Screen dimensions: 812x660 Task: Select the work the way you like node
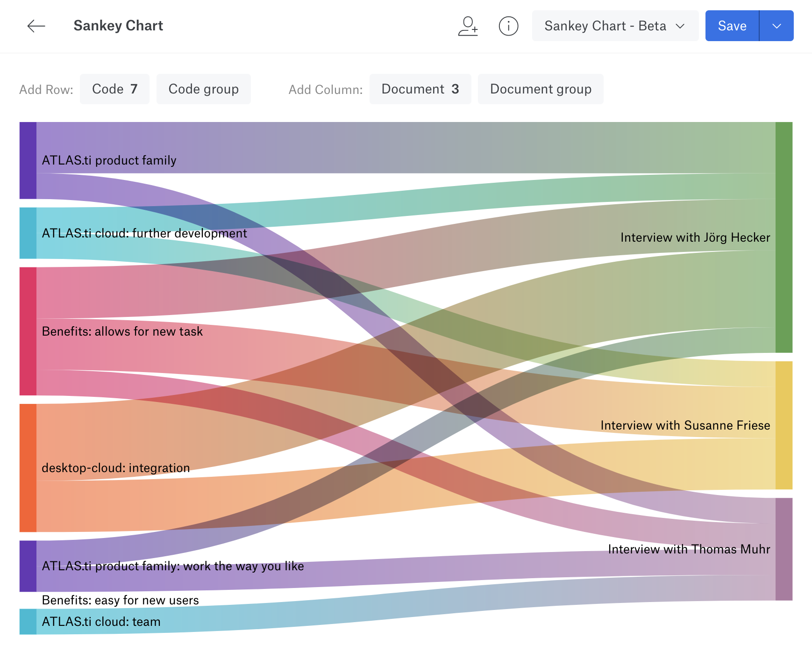(x=28, y=566)
